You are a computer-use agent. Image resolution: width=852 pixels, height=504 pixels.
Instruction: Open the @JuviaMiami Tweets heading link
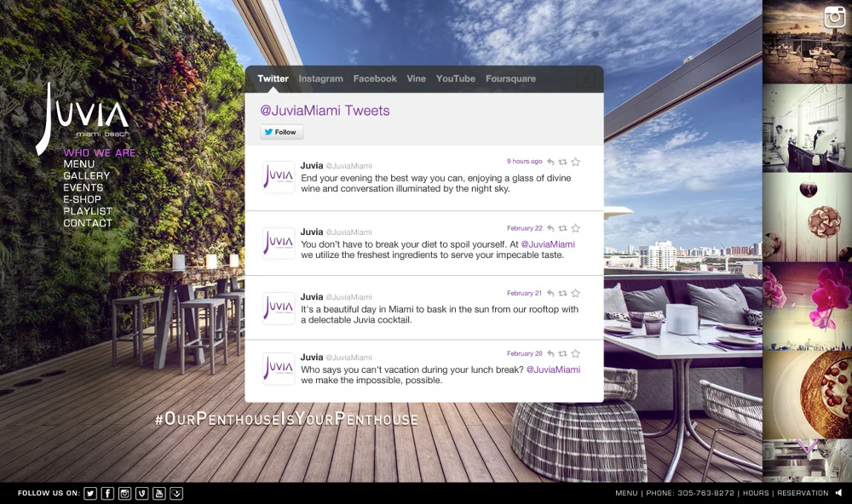pos(325,111)
